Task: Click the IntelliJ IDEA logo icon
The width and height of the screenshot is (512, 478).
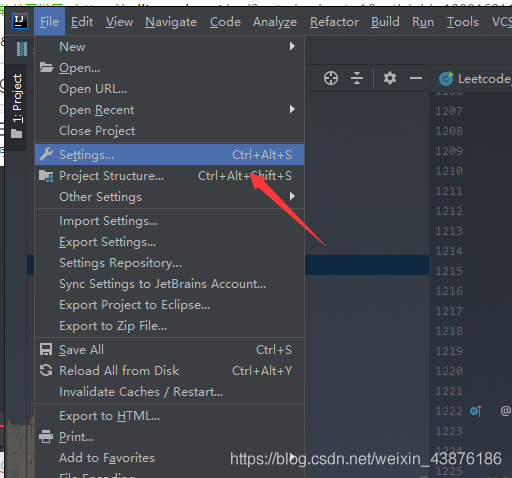Action: pyautogui.click(x=20, y=22)
